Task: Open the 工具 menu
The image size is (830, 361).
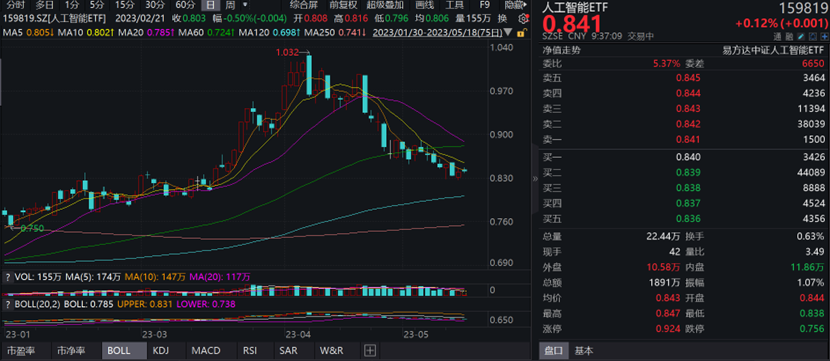Action: (455, 5)
